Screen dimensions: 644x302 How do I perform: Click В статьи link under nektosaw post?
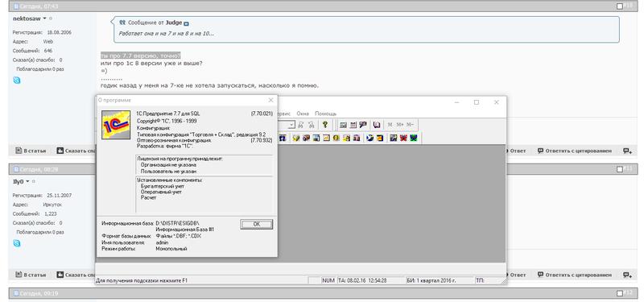point(31,151)
